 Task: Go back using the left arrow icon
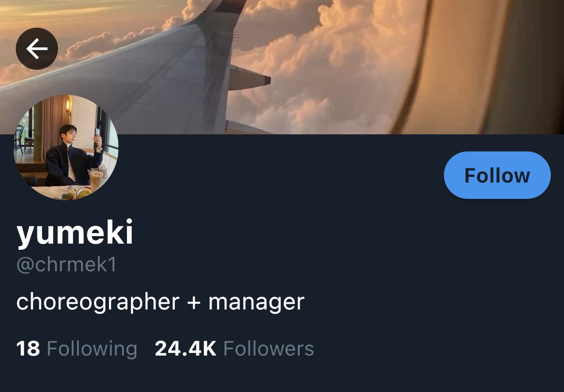[x=37, y=49]
